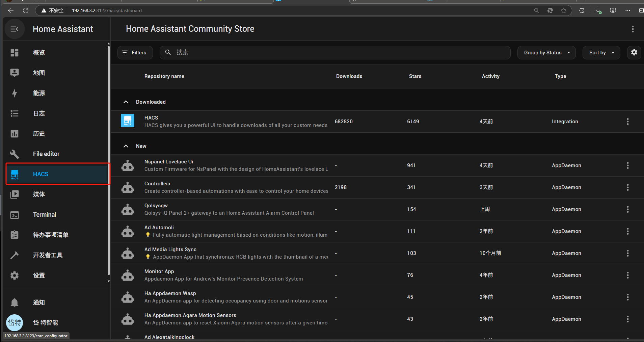Screen dimensions: 644x342
Task: Open the top-right overflow menu in header
Action: (x=633, y=29)
